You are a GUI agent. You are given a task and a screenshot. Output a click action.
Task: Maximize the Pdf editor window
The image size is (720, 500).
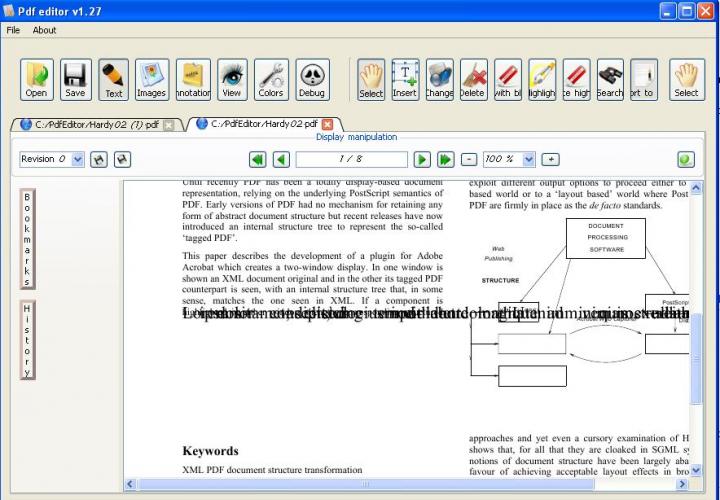(x=687, y=11)
